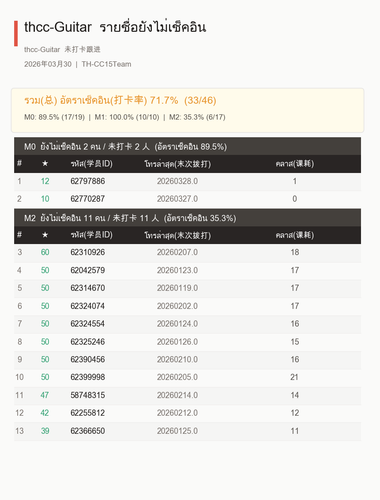The image size is (380, 500).
Task: Click last call date '20260123.0'
Action: (177, 270)
